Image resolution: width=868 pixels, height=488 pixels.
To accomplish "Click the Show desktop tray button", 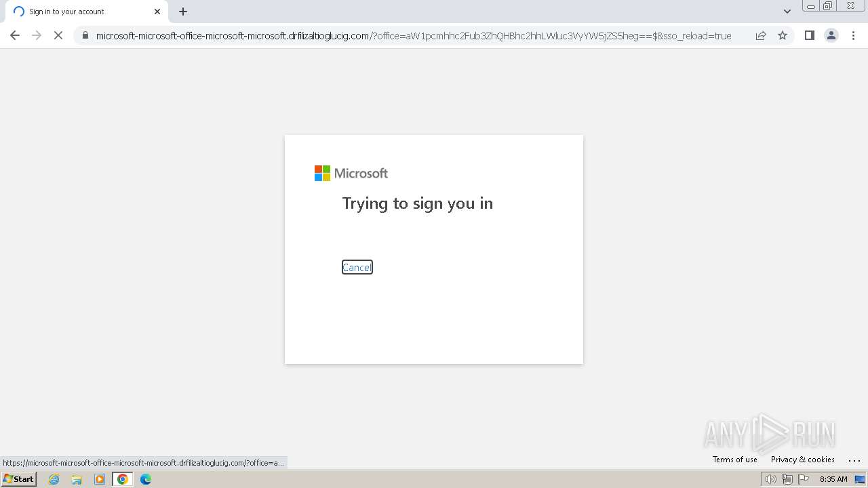I will (860, 479).
